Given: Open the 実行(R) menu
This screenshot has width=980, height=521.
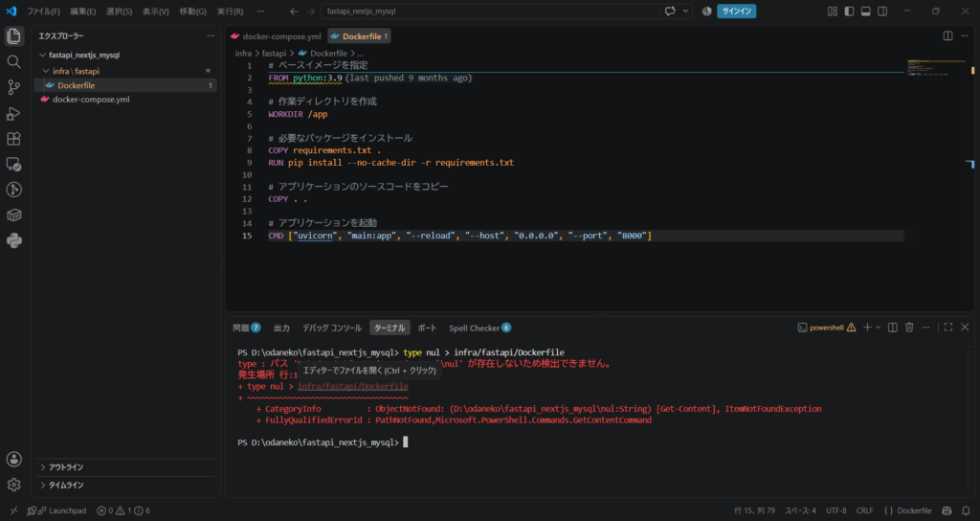Looking at the screenshot, I should (230, 11).
